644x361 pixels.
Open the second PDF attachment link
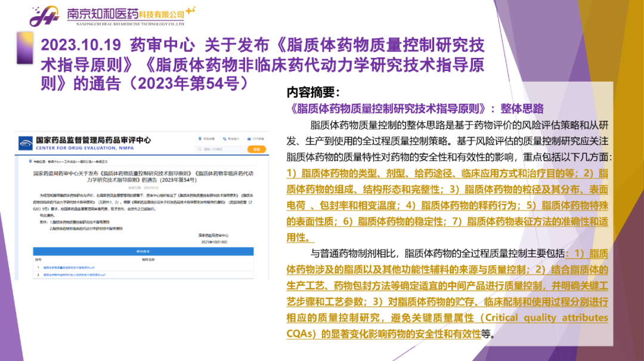(x=75, y=274)
